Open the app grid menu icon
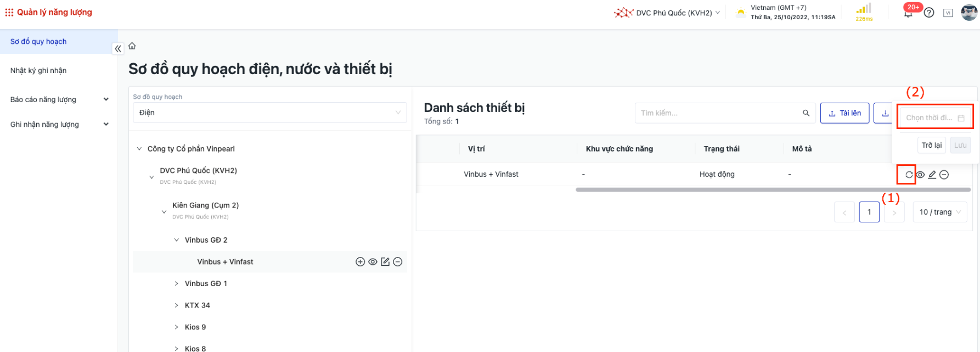The width and height of the screenshot is (980, 352). 9,12
